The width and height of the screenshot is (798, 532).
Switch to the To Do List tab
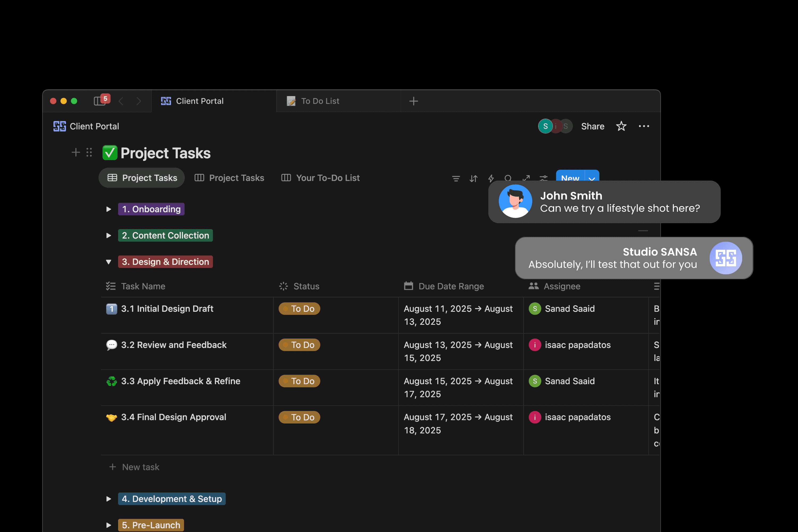click(320, 101)
